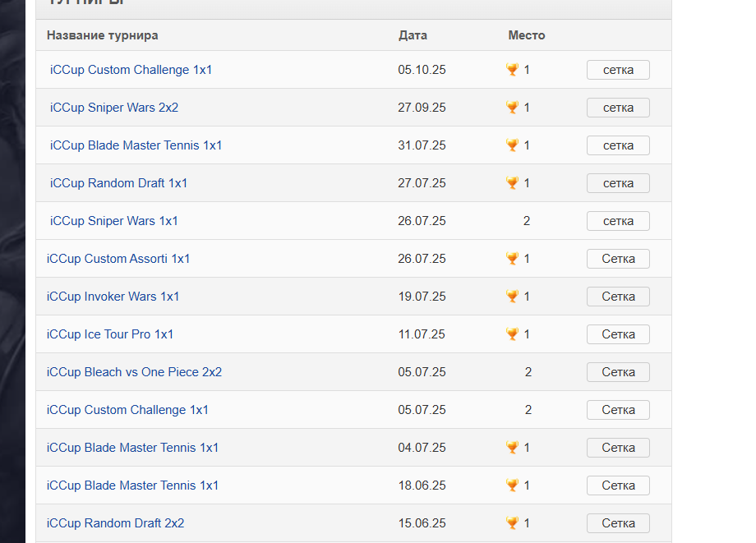756x543 pixels.
Task: Click date 19.07.25
Action: [x=422, y=297]
